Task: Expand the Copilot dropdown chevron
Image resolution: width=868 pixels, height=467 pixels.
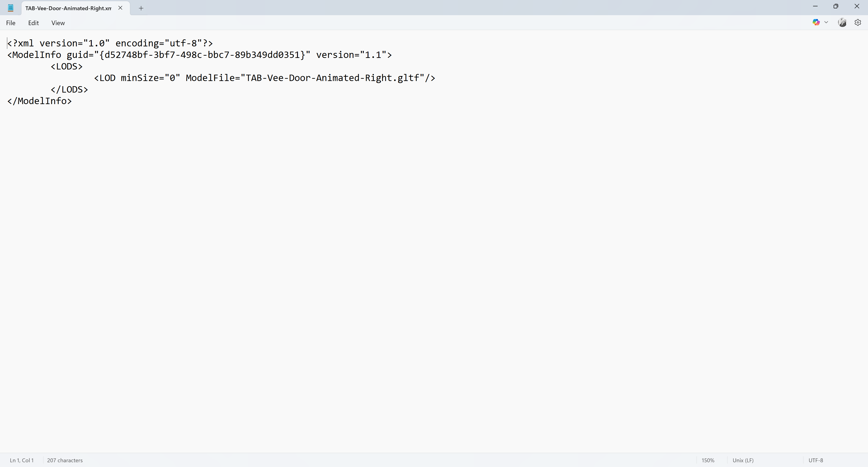Action: click(826, 22)
